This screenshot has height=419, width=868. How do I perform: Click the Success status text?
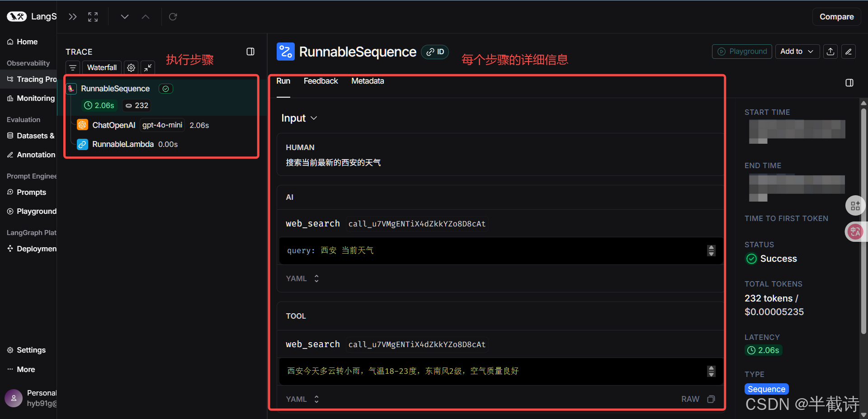pos(778,259)
